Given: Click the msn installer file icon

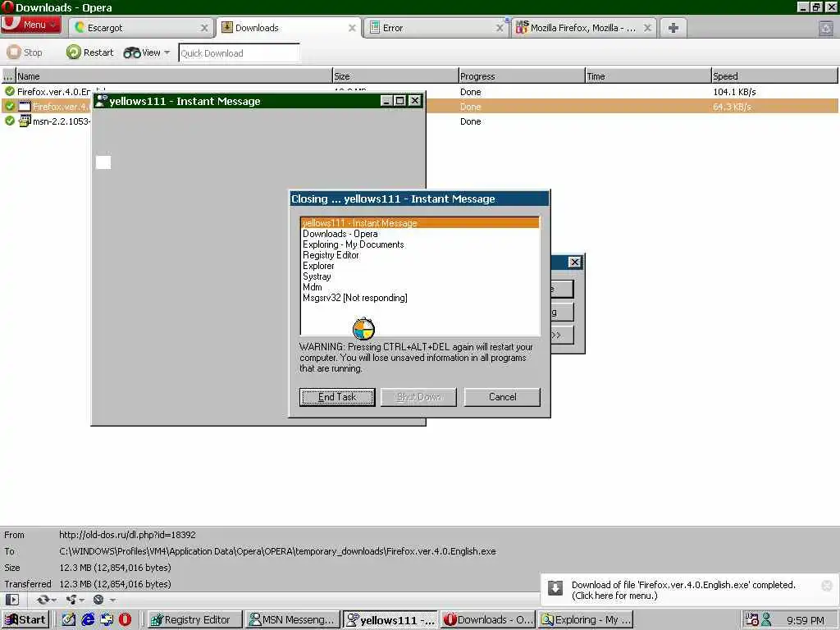Looking at the screenshot, I should (x=25, y=121).
